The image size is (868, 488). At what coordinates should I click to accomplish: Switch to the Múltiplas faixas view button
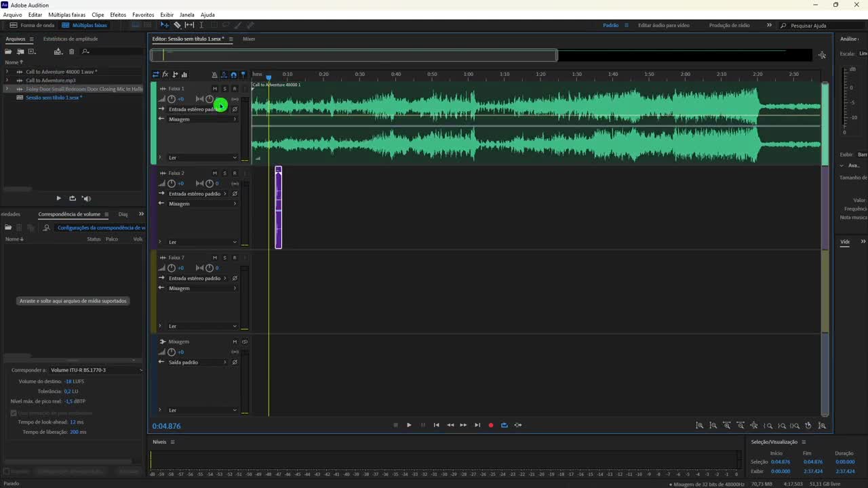84,25
